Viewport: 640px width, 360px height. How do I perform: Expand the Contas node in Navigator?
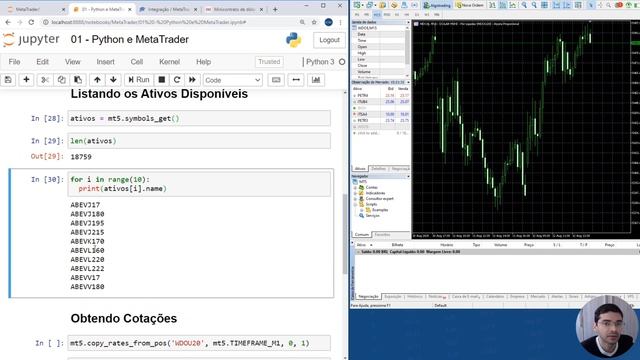click(x=355, y=187)
